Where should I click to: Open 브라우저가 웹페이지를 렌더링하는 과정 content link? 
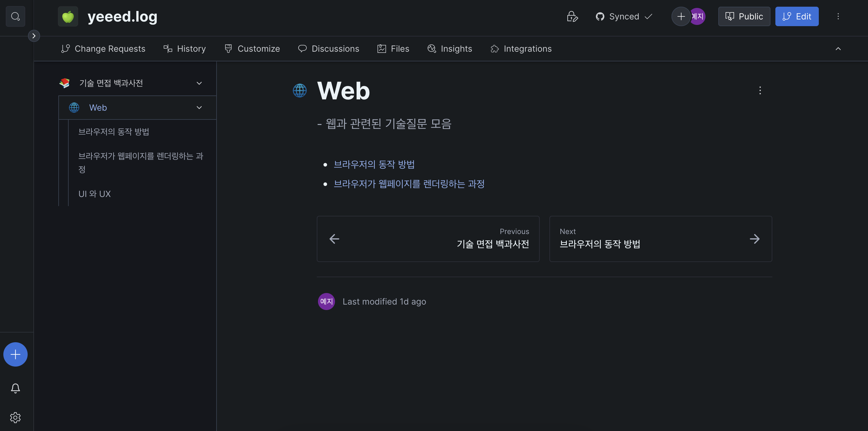coord(409,184)
